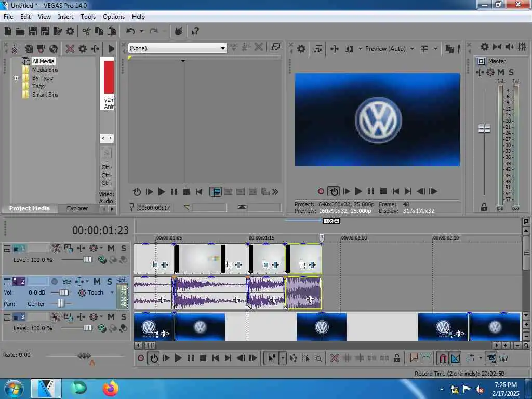Screen dimensions: 532x399
Task: Toggle Loop Playback in timeline transport
Action: 154,358
